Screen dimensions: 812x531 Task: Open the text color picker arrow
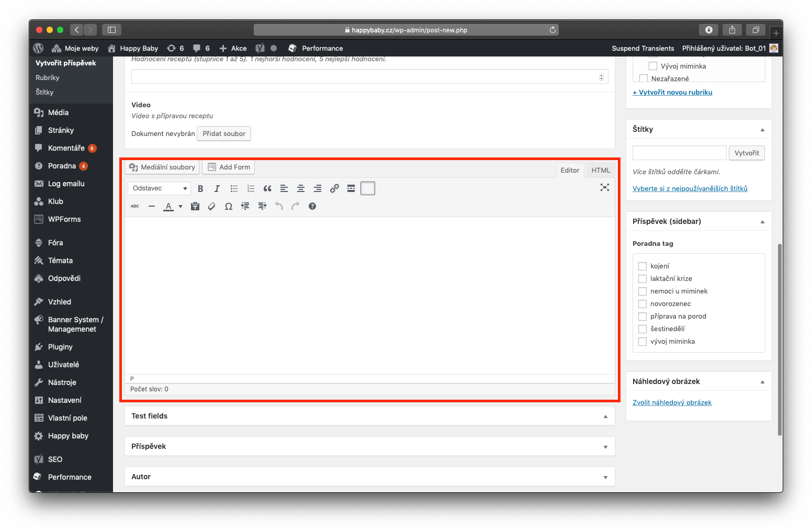(x=181, y=206)
